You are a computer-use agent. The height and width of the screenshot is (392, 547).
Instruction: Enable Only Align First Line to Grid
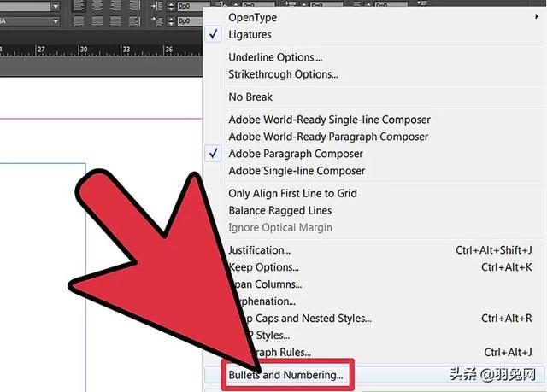coord(292,193)
